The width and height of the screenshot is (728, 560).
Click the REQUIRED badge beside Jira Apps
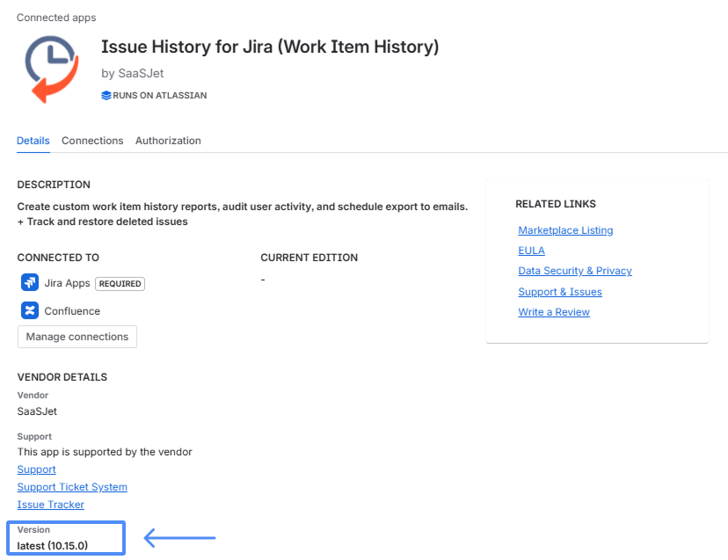120,284
